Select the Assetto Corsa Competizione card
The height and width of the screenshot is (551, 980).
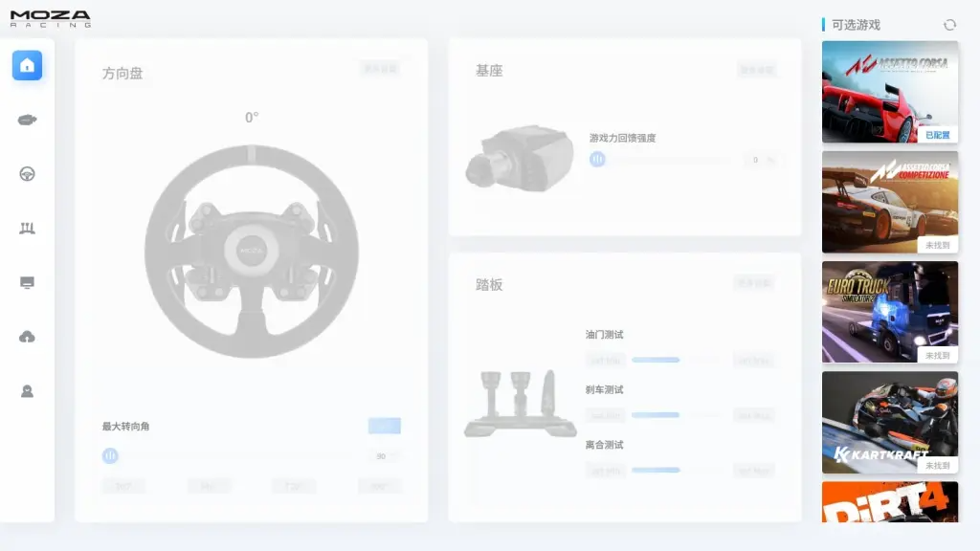pyautogui.click(x=889, y=202)
